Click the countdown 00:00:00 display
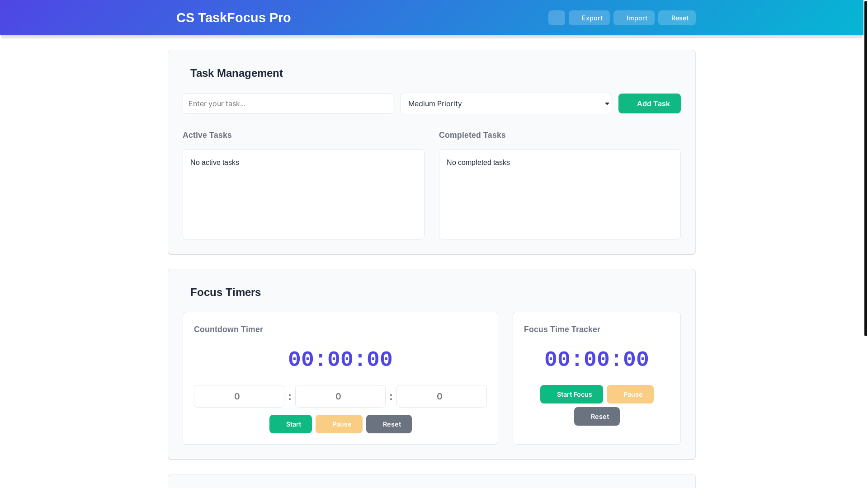Image resolution: width=868 pixels, height=488 pixels. click(x=340, y=360)
